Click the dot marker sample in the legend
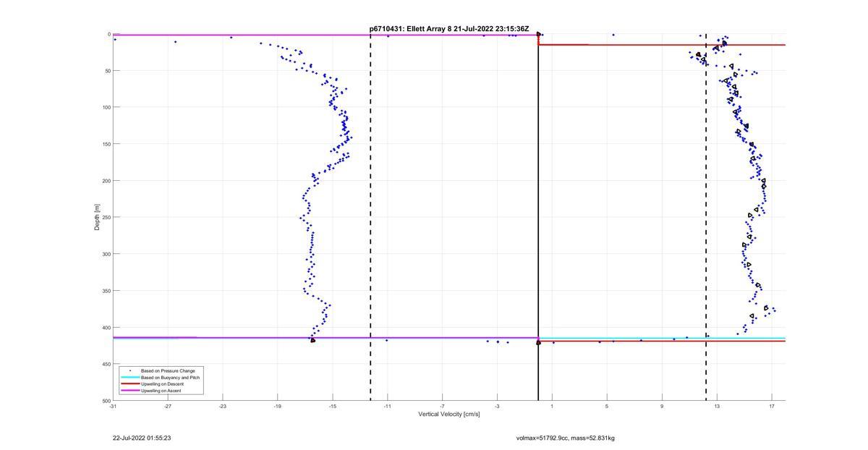Viewport: 868px width, 450px height. [x=129, y=371]
